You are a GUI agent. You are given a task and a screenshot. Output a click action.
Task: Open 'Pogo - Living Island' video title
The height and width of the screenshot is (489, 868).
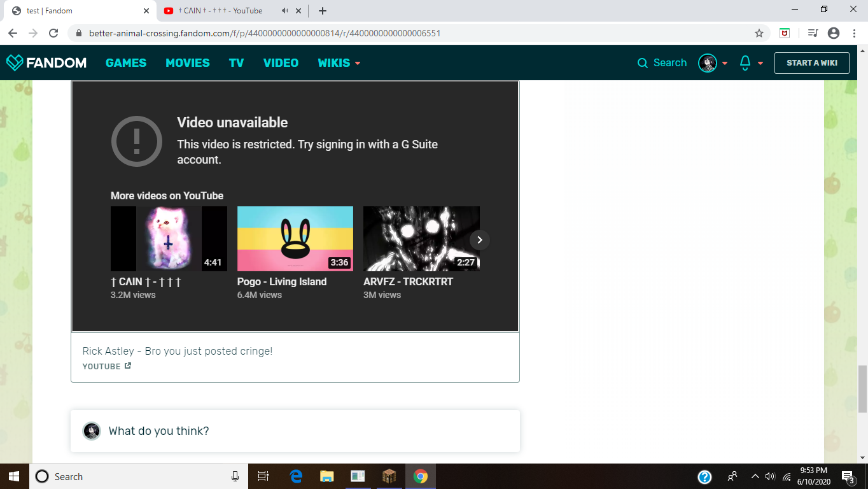pos(282,281)
